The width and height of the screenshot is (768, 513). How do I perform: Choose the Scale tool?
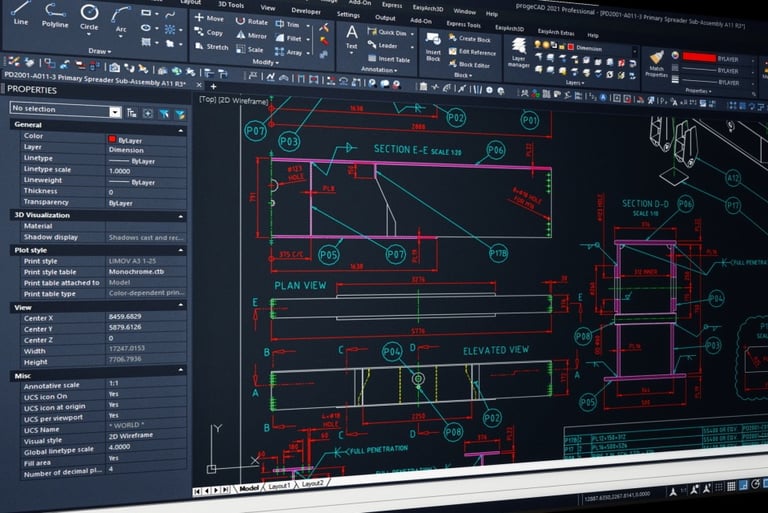pyautogui.click(x=250, y=49)
